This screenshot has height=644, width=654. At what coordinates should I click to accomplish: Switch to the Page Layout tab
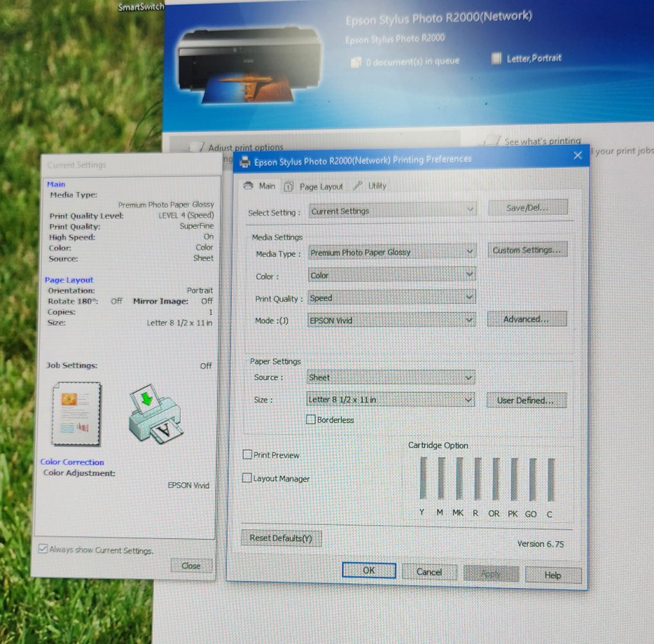(314, 186)
